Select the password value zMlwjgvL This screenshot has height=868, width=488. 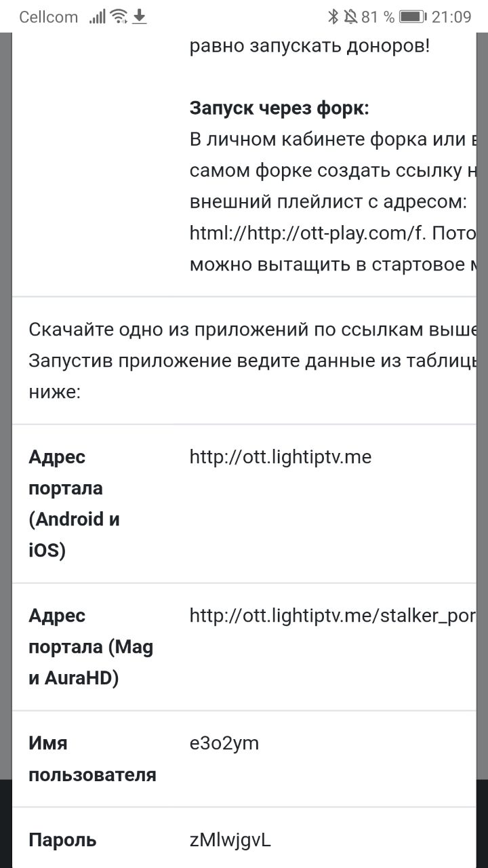[230, 841]
